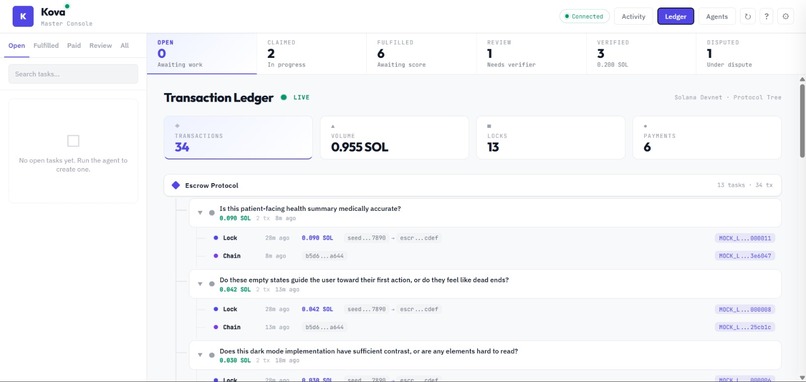Click the Chain row dated 13m ago
This screenshot has height=382, width=806.
(x=493, y=327)
